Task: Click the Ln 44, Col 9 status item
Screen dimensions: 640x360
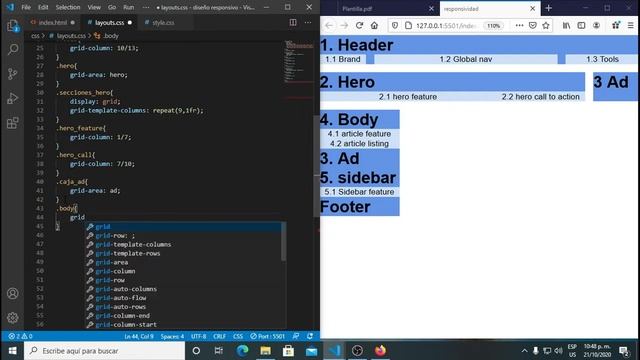Action: [139, 336]
